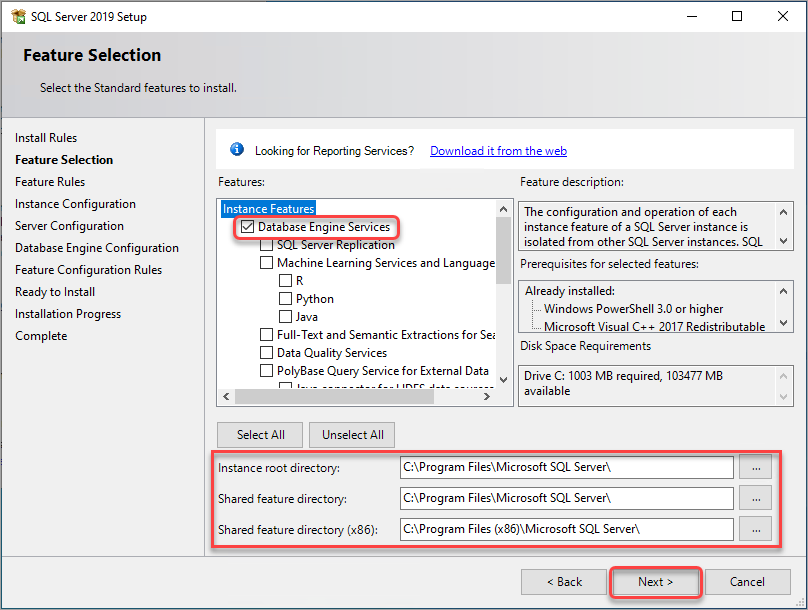Browse for the Shared feature directory
Image resolution: width=808 pixels, height=610 pixels.
pyautogui.click(x=755, y=498)
